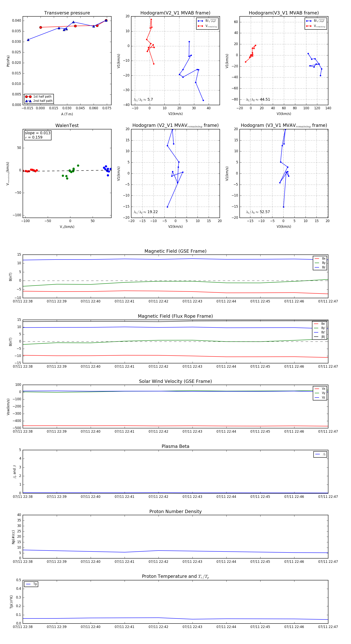Click "07/11 22:40" tick under Proton Number Density plot
Viewport: 351px width, 644px height.
point(90,561)
